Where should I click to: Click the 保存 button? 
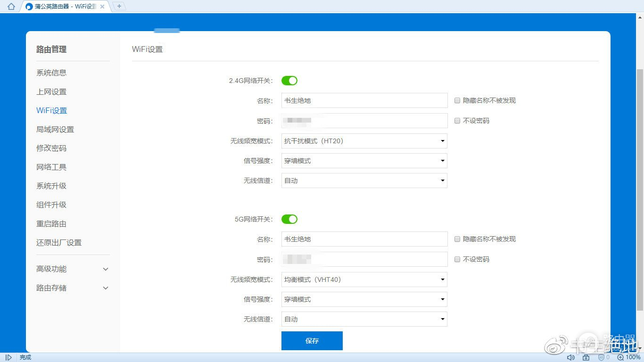[x=312, y=341]
